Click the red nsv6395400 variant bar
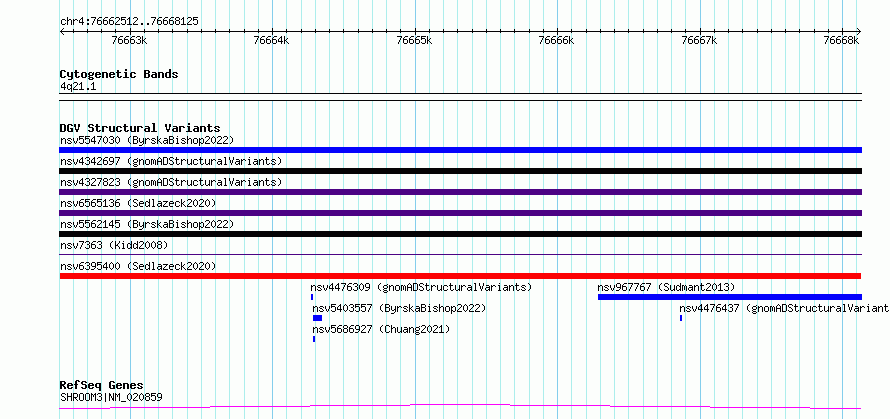890x419 pixels. click(460, 276)
